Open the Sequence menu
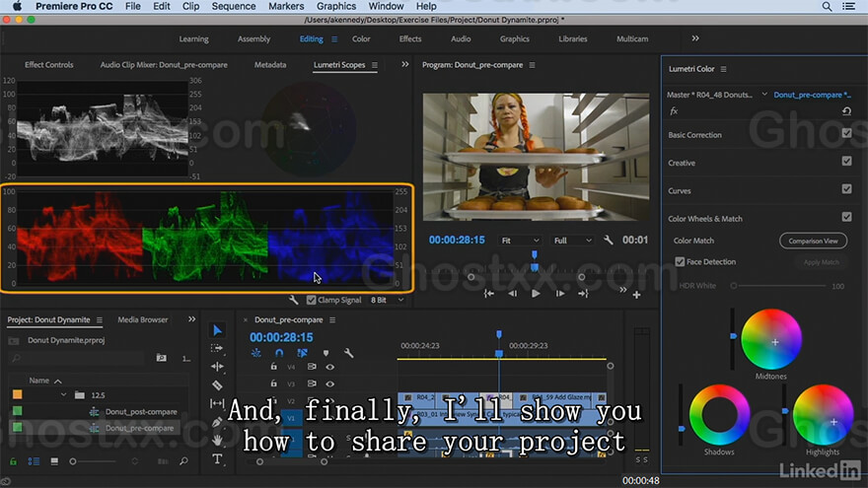The width and height of the screenshot is (868, 488). (x=234, y=7)
